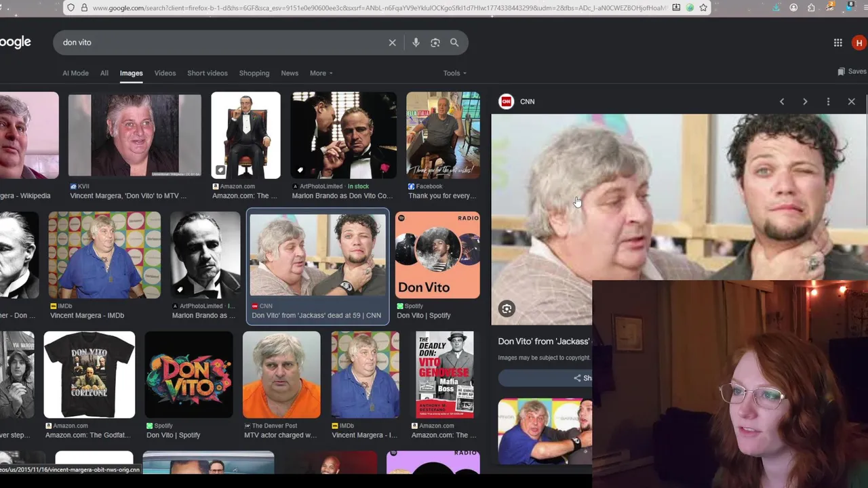Viewport: 868px width, 488px height.
Task: Open 'Don Vito' from 'Jackass' dead CNN caption
Action: [317, 315]
